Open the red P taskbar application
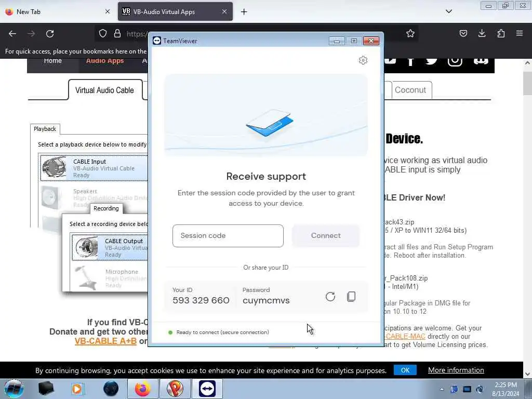 (x=175, y=389)
